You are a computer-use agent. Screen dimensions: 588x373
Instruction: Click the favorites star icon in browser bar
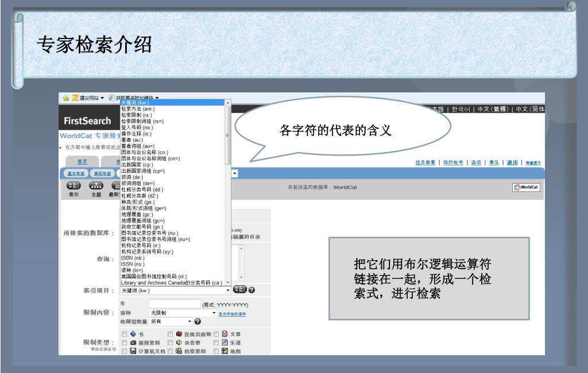point(65,98)
